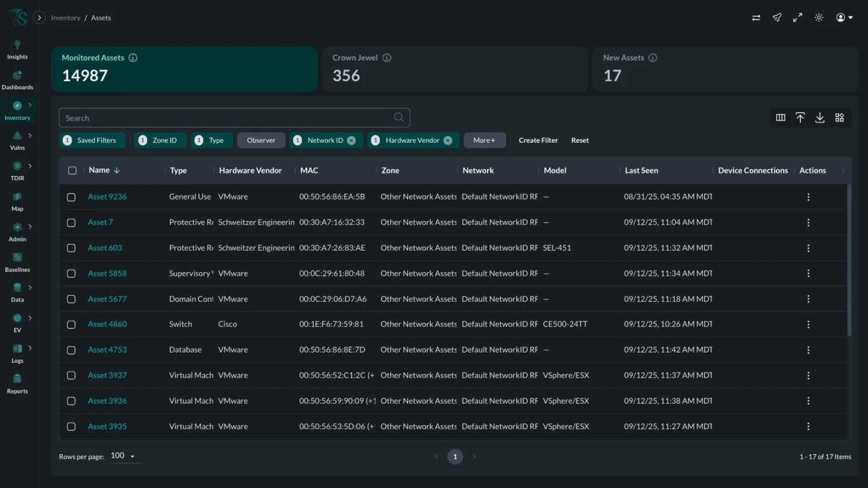
Task: Toggle the select-all checkbox in header
Action: 72,170
